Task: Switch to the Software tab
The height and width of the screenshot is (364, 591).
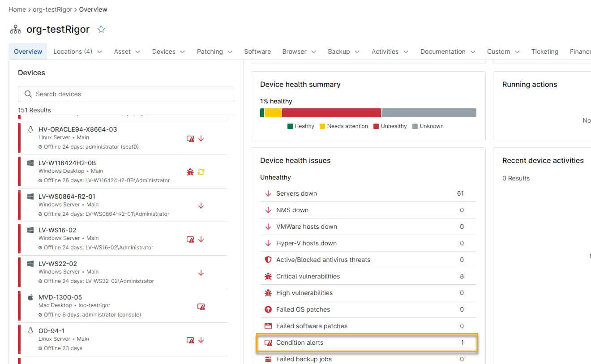Action: pyautogui.click(x=257, y=51)
